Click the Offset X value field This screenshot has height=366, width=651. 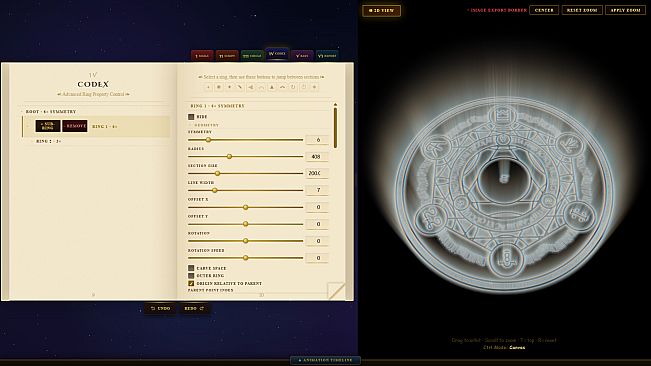pyautogui.click(x=317, y=207)
